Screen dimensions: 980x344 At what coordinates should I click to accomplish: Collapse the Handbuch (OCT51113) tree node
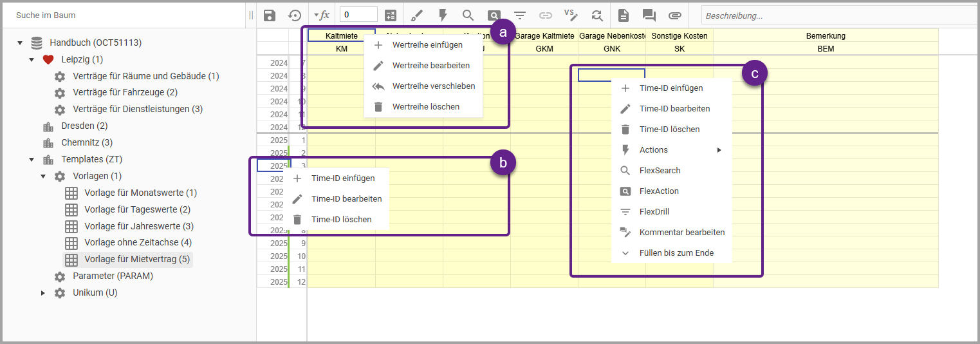point(20,43)
